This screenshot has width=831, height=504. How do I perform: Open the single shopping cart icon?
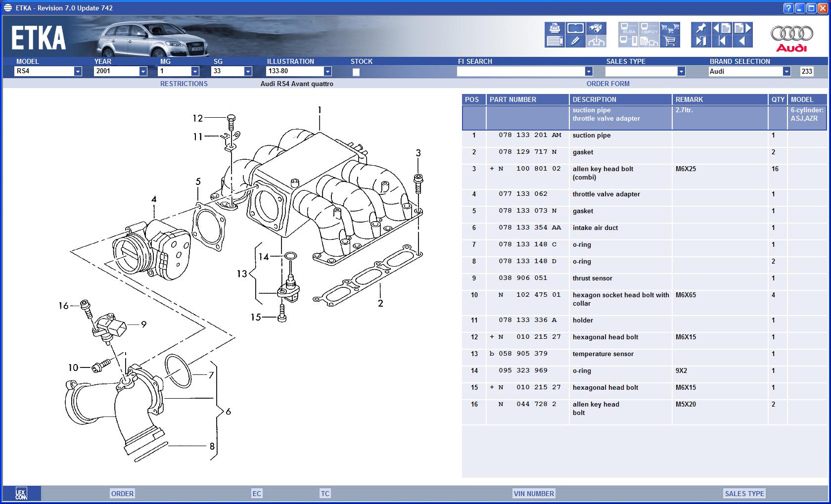click(x=670, y=42)
